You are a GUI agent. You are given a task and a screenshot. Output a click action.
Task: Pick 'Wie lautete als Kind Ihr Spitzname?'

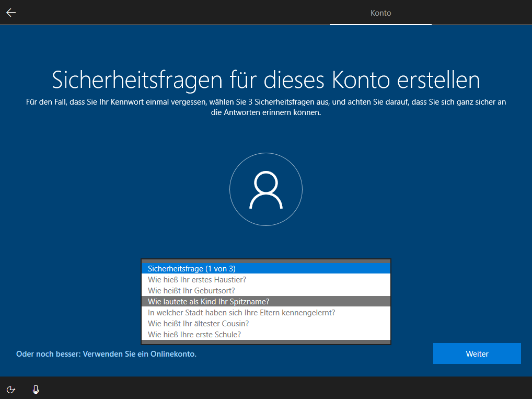(265, 301)
